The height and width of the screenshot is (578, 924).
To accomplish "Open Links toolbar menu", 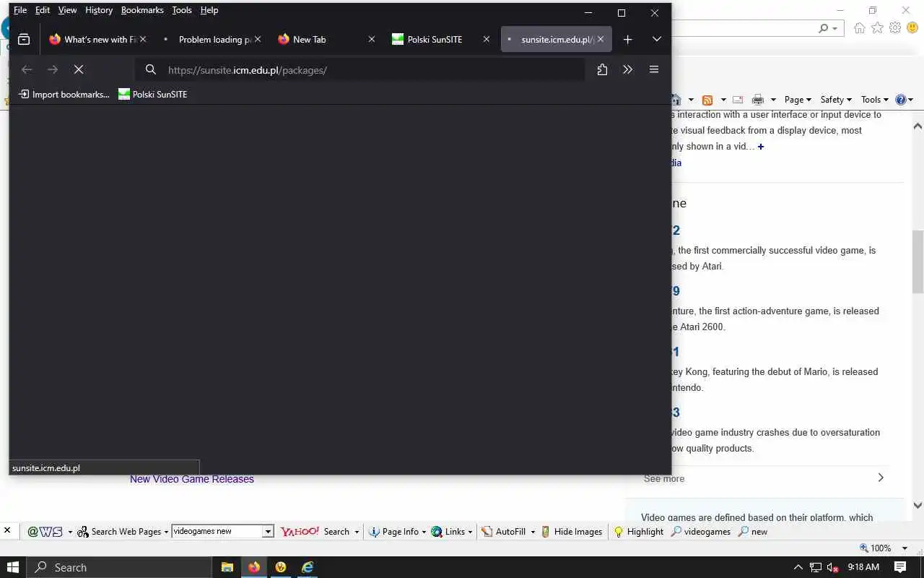I will [x=452, y=532].
